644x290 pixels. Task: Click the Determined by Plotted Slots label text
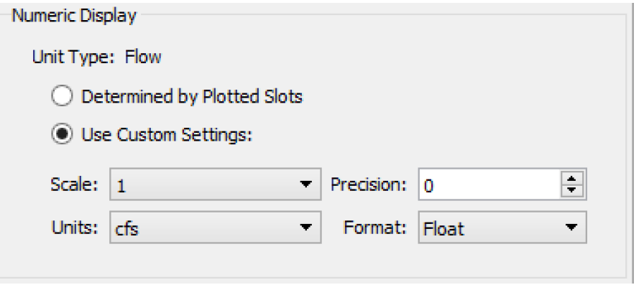[192, 96]
